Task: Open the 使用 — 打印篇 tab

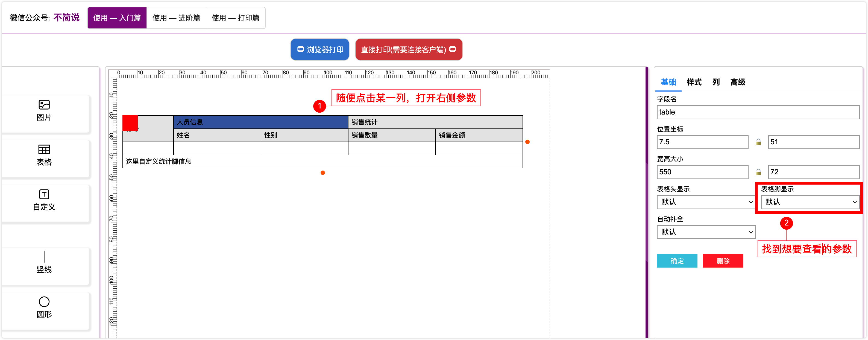Action: point(236,18)
